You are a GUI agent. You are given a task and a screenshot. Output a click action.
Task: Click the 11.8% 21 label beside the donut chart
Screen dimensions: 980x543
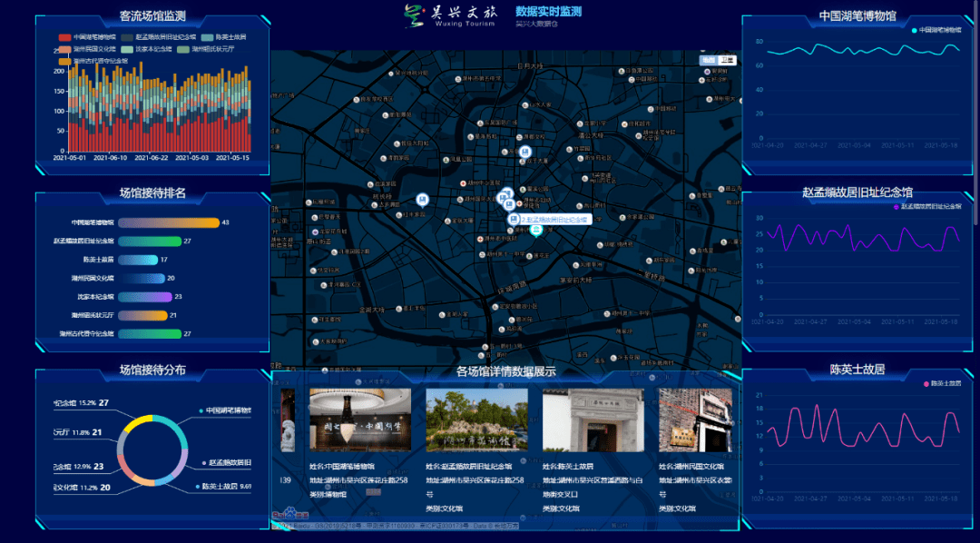tap(77, 432)
